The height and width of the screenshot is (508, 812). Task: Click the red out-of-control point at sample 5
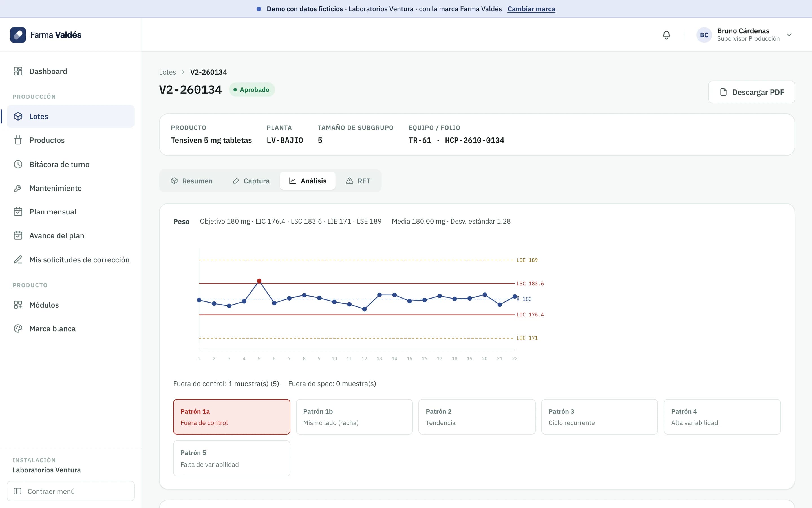pos(259,281)
